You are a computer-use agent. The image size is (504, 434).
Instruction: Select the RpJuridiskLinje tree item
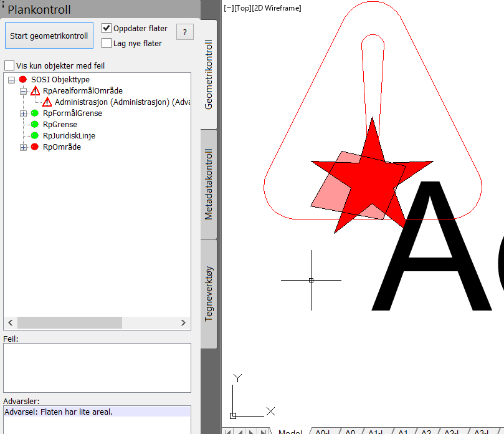coord(69,136)
